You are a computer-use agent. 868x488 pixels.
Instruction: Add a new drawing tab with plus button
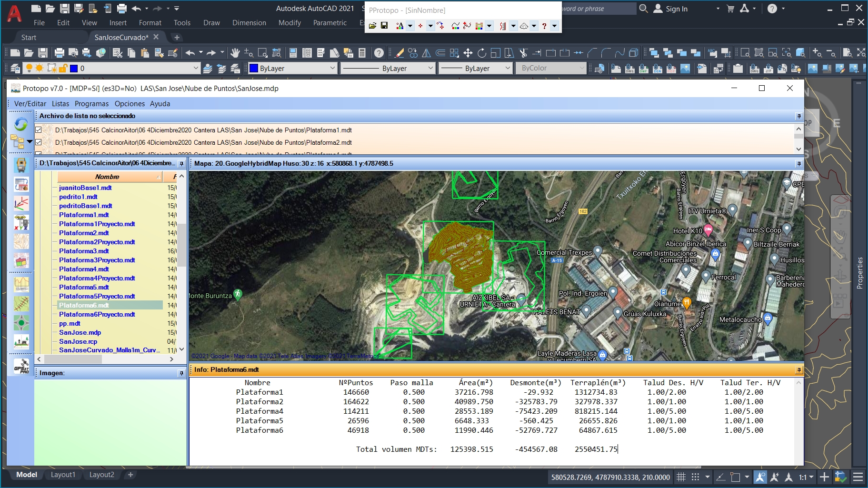tap(177, 37)
